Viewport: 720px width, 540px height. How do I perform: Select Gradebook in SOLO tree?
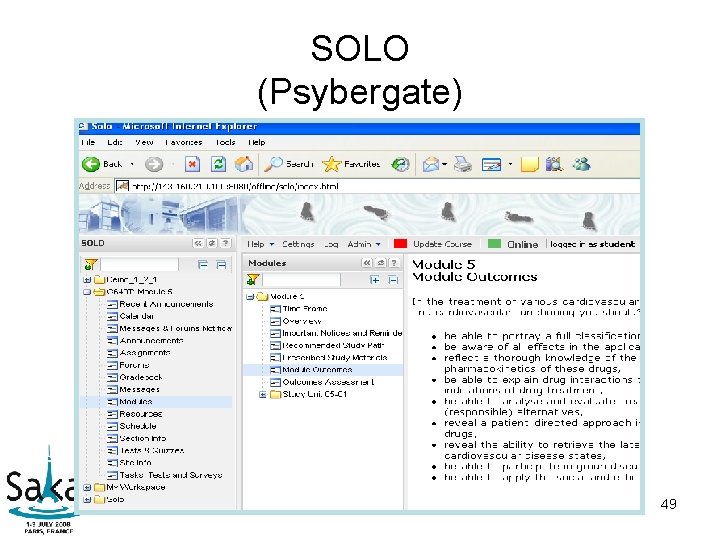click(x=141, y=377)
